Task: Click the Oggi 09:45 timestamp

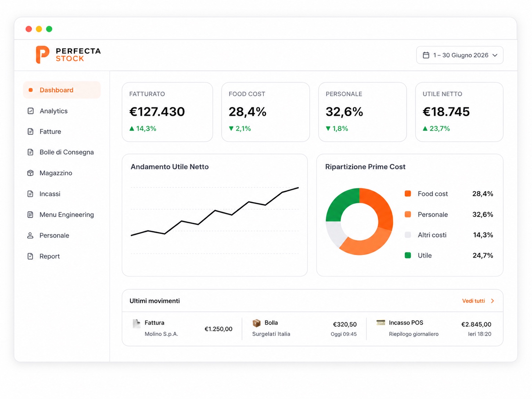Action: (x=344, y=334)
